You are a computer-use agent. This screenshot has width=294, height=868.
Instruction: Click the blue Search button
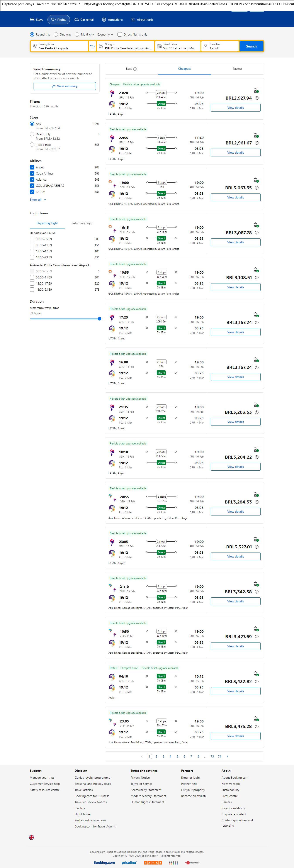pos(251,46)
